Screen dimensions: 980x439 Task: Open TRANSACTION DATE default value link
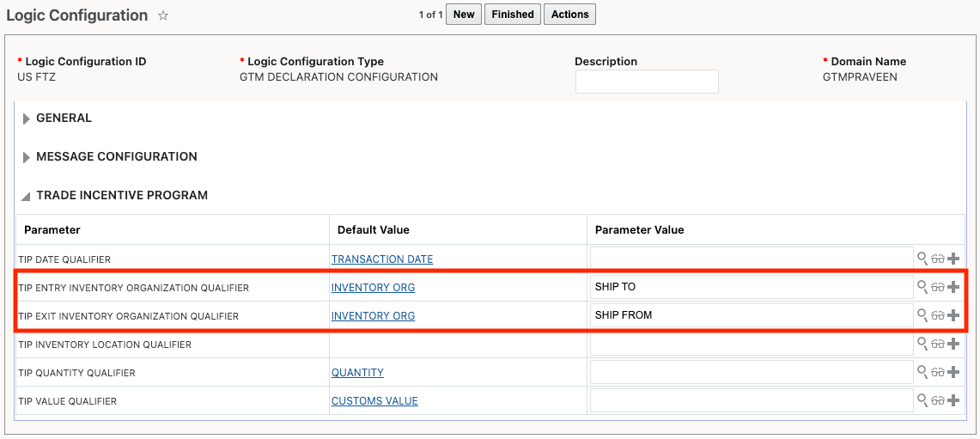click(x=382, y=259)
